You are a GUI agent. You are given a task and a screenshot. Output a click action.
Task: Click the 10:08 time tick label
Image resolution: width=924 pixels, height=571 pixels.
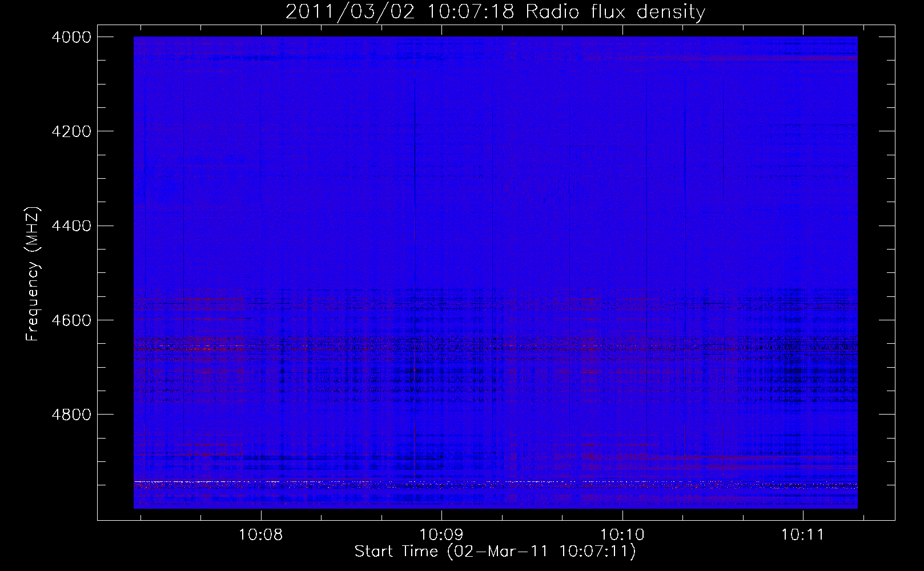[260, 535]
